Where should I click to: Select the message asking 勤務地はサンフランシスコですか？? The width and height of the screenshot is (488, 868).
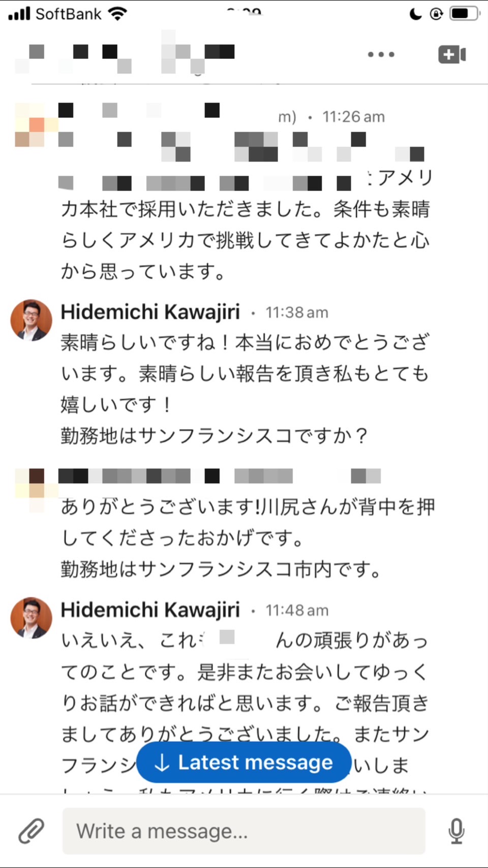click(x=213, y=436)
